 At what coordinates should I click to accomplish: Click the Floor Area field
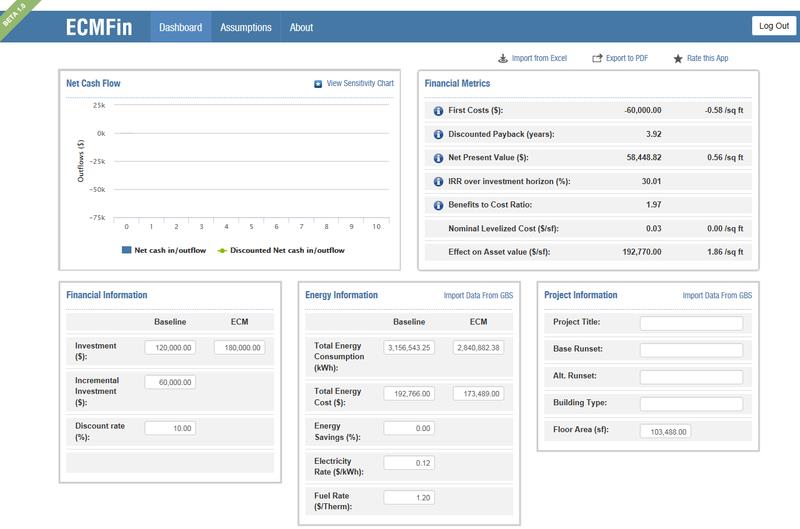coord(666,432)
